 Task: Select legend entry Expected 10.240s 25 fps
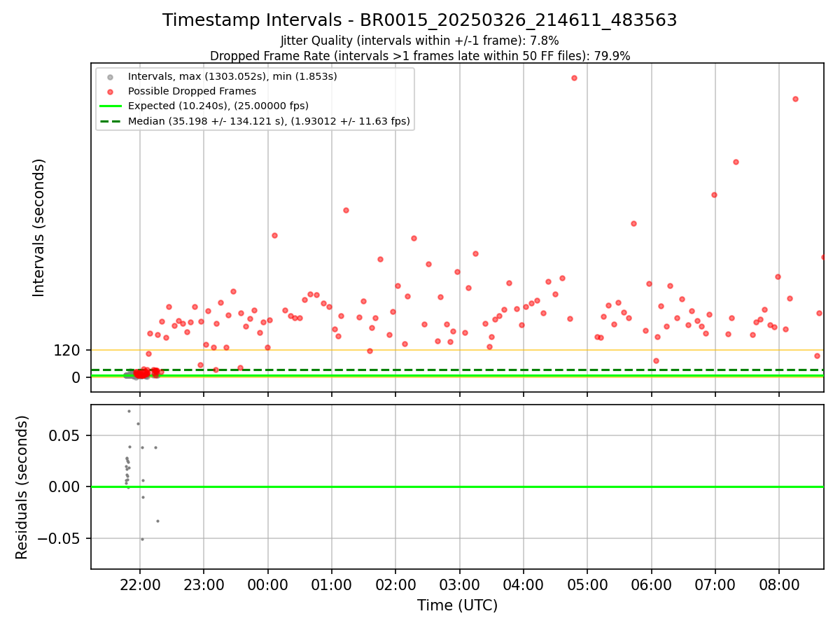pyautogui.click(x=218, y=106)
